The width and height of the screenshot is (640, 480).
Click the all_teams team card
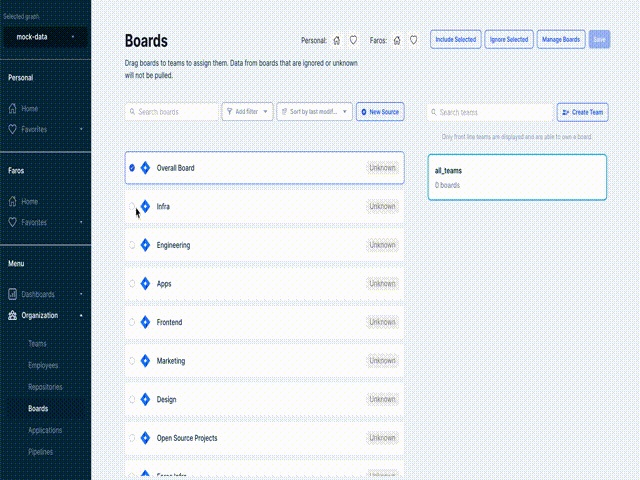517,177
